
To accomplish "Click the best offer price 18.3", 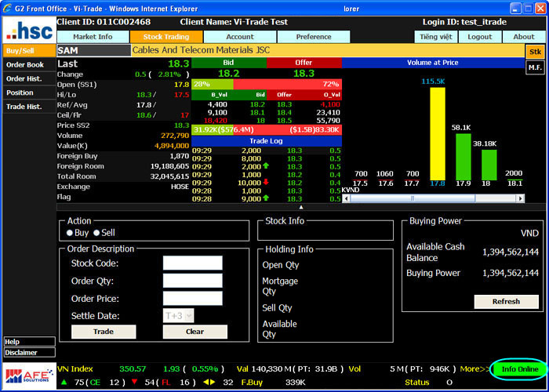I will tap(304, 74).
